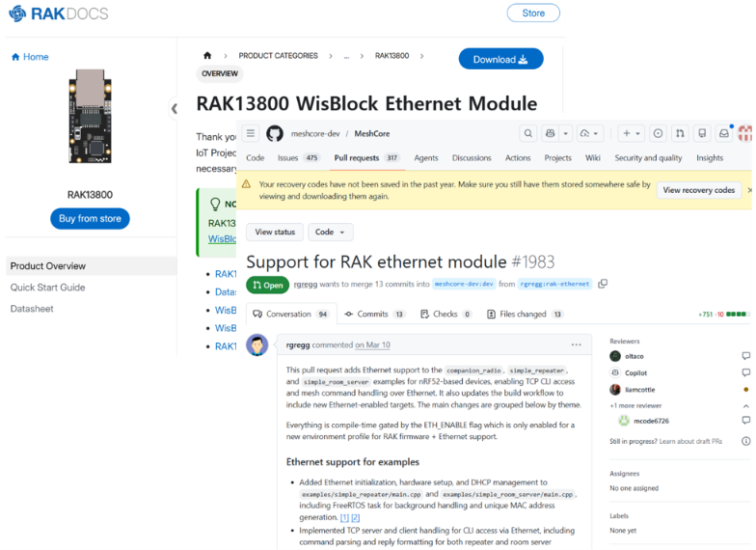The width and height of the screenshot is (756, 550).
Task: Click liamcottle reviewer avatar
Action: point(615,390)
